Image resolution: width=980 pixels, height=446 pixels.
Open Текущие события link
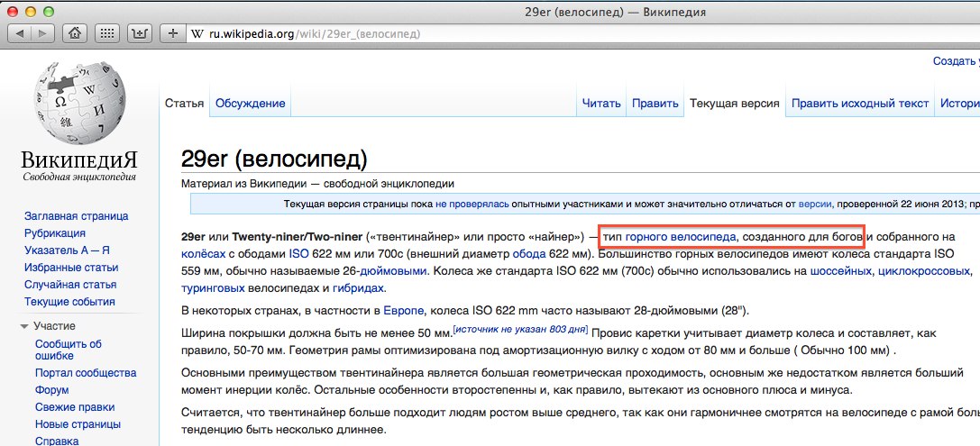pos(69,302)
